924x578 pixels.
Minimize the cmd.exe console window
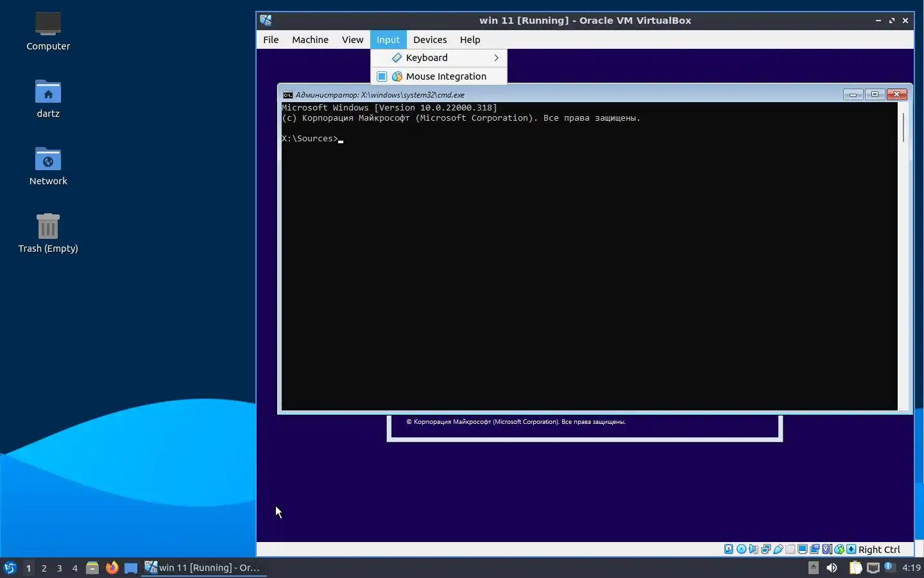(x=853, y=94)
